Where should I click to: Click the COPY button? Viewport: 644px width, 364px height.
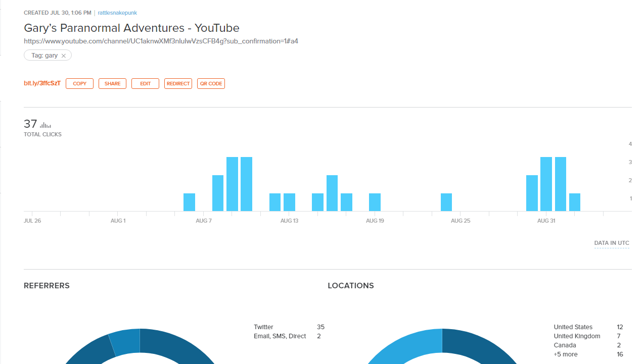[x=79, y=83]
